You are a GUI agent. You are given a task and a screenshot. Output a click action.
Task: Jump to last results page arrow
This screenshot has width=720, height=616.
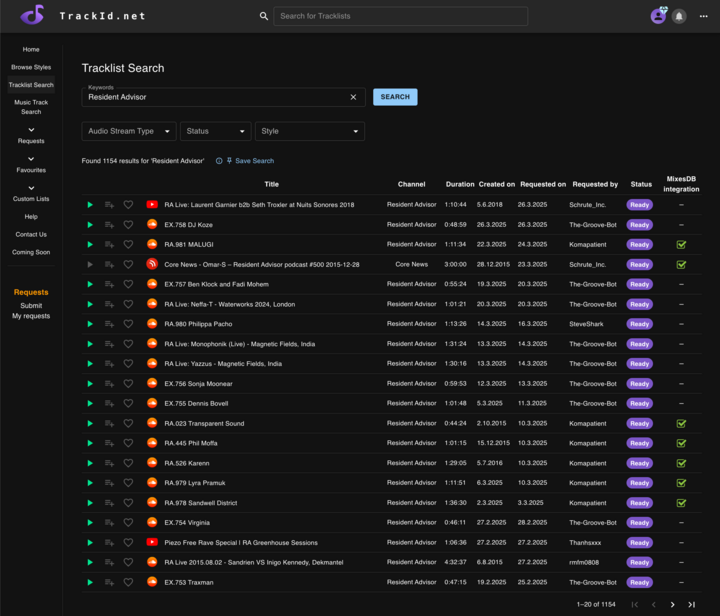(x=692, y=605)
